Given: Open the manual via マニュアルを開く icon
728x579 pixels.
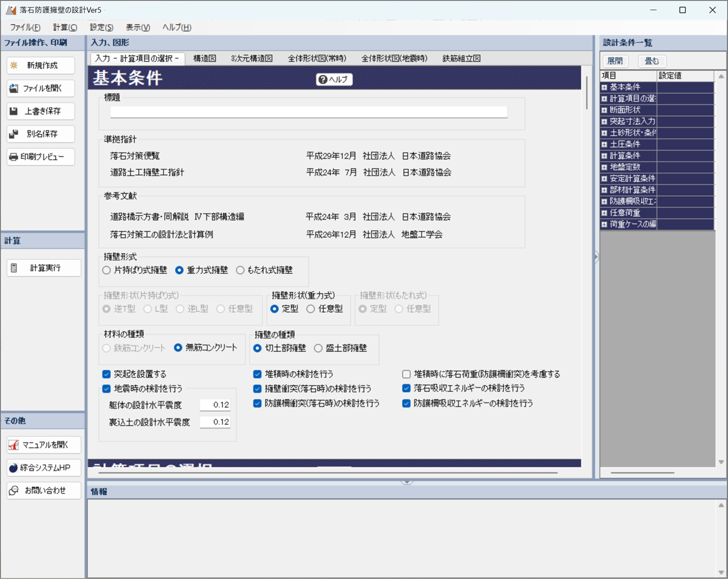Looking at the screenshot, I should click(x=14, y=445).
